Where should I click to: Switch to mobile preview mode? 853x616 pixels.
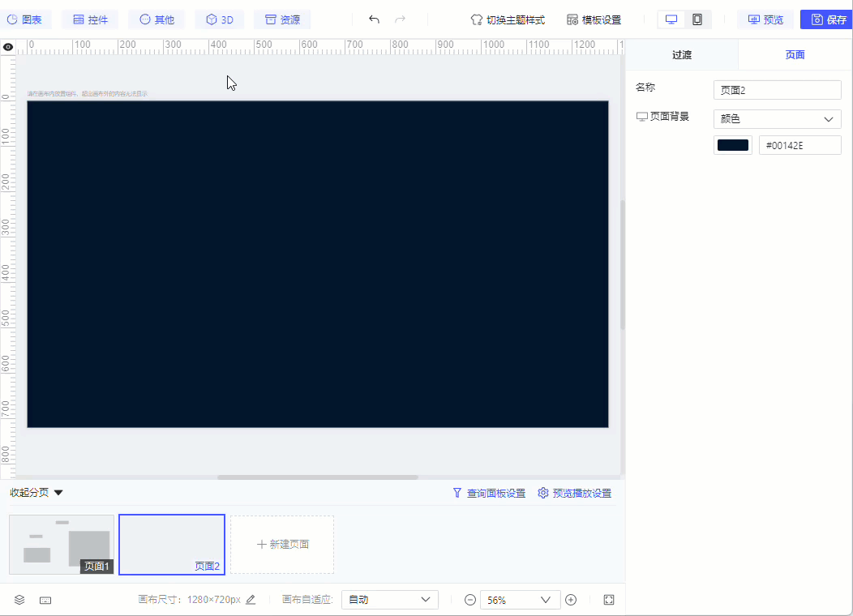coord(696,18)
